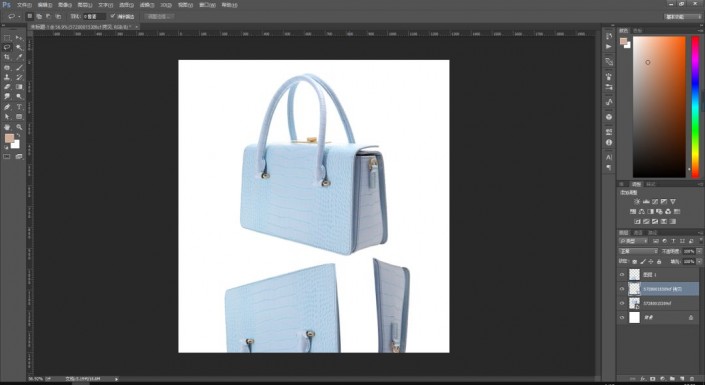Select the Rectangular Marquee tool
Screen dimensions: 705x385
click(x=7, y=38)
